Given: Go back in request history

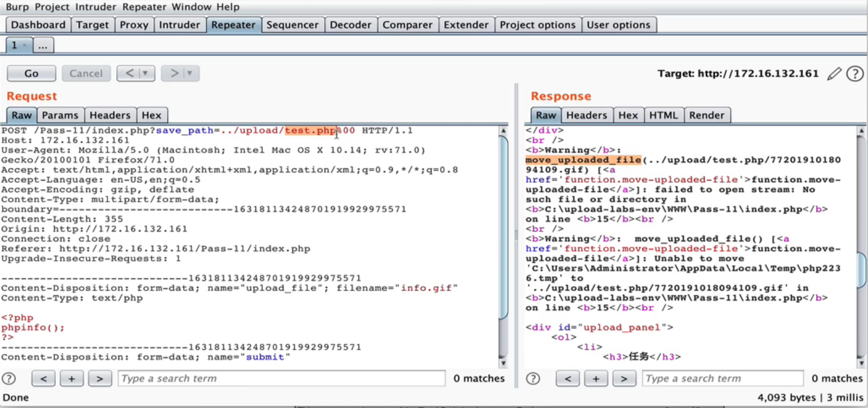Looking at the screenshot, I should (x=129, y=73).
